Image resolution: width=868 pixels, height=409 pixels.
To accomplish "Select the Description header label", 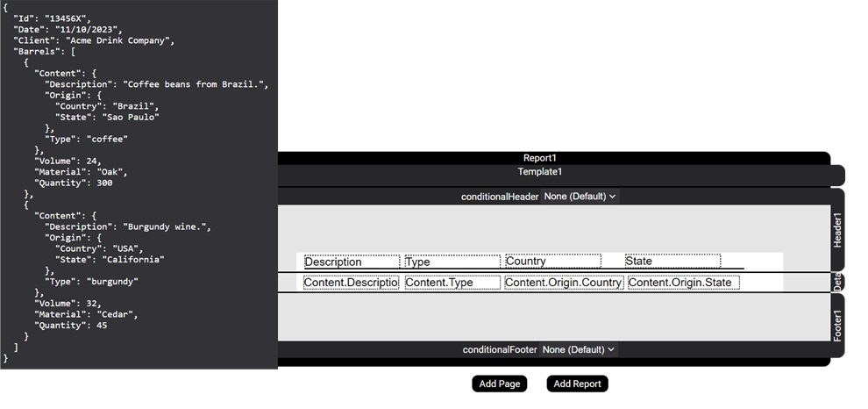I will click(351, 262).
